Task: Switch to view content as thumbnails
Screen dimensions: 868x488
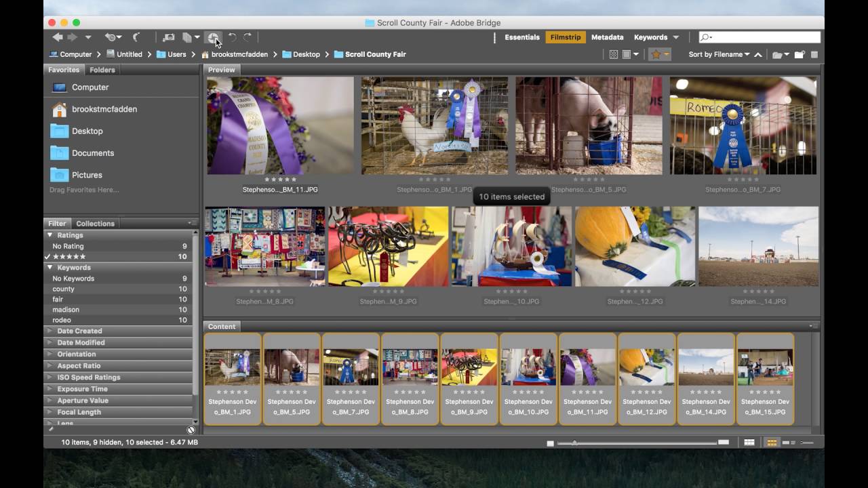Action: click(772, 443)
